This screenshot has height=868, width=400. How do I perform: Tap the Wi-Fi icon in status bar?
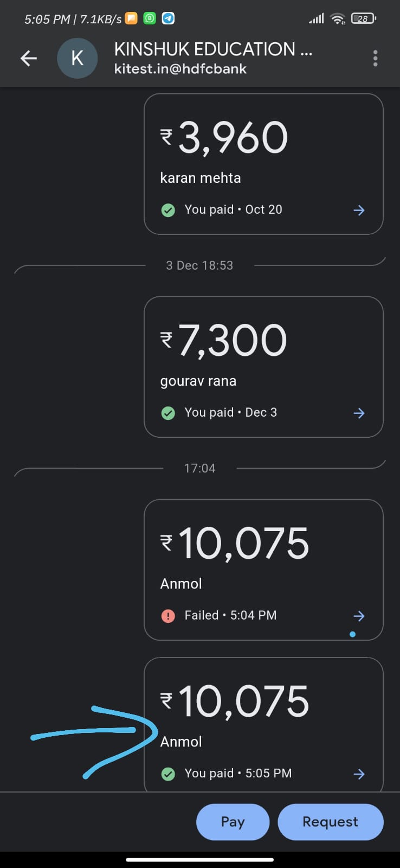click(338, 19)
